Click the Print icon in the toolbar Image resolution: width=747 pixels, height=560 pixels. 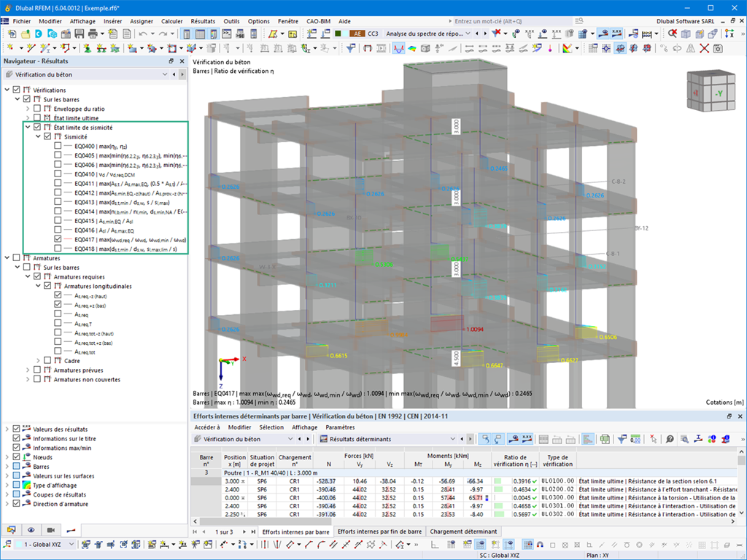93,34
